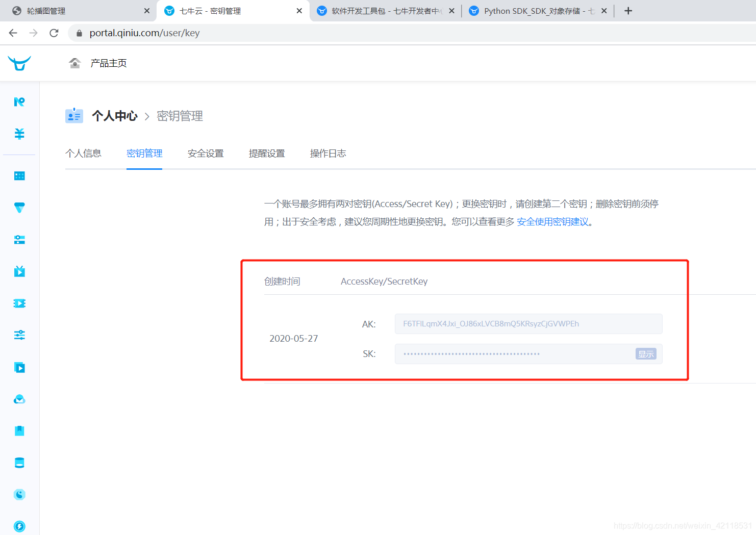Click the AccessKey/SecretKey column header
756x535 pixels.
coord(384,282)
